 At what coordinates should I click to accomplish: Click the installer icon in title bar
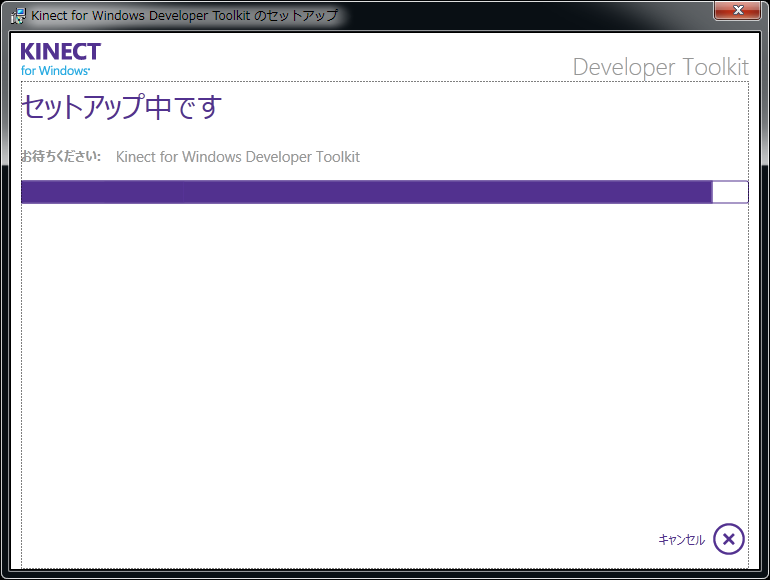click(18, 16)
